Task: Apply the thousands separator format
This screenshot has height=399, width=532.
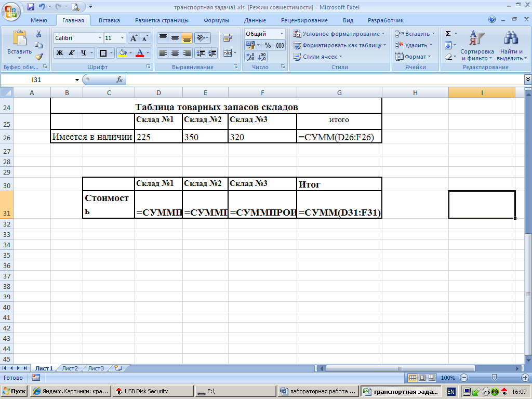Action: tap(280, 45)
